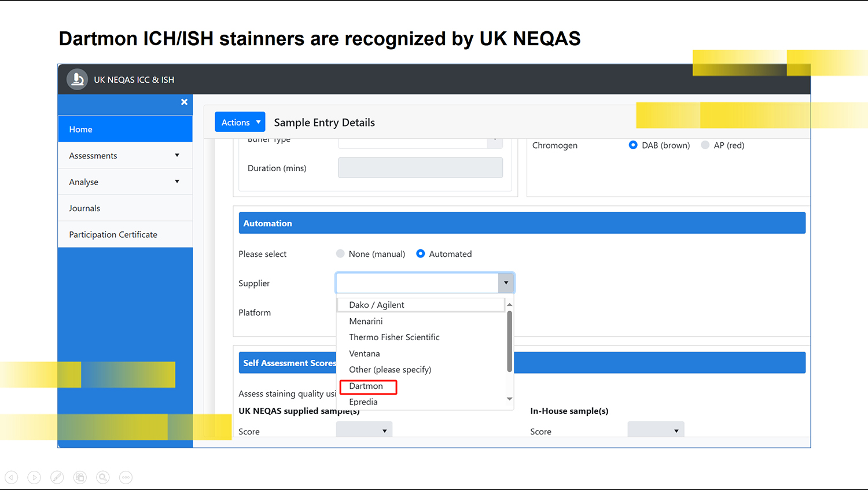Go to Journals in sidebar
Screen dimensions: 868x490
click(125, 208)
